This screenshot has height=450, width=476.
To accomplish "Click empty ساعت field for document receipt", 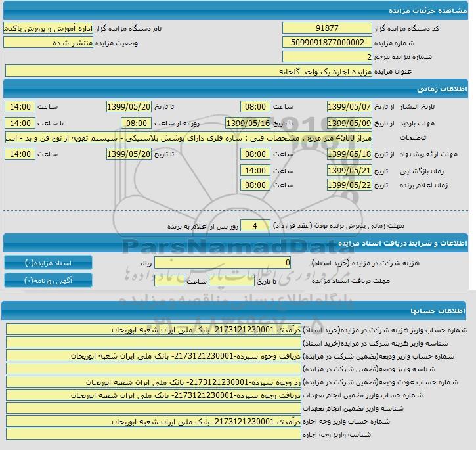I will click(169, 281).
